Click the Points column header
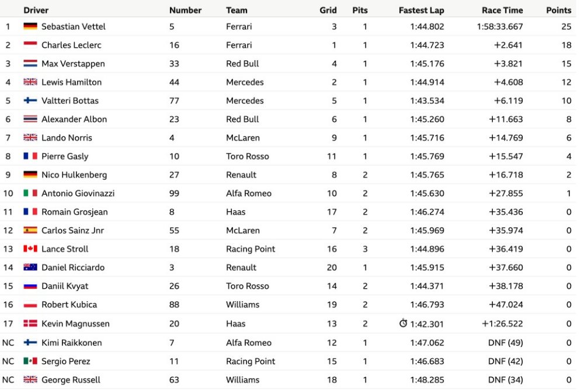The width and height of the screenshot is (584, 392). (x=559, y=10)
